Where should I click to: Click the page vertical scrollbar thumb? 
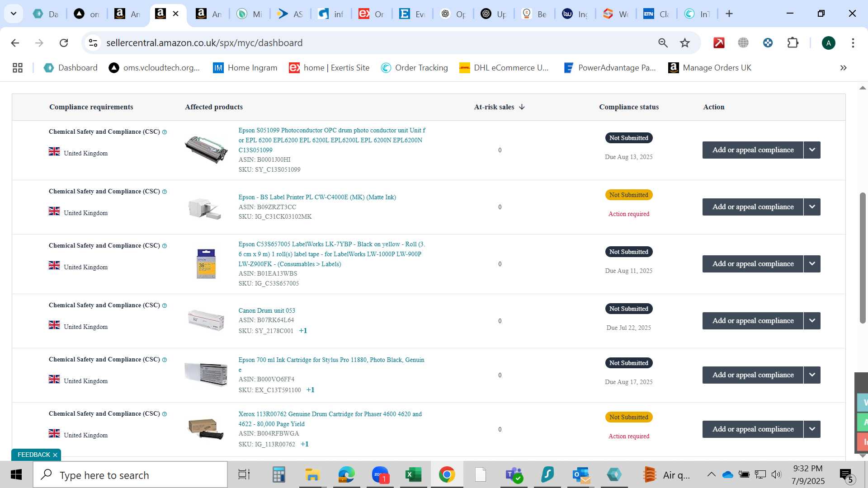coord(863,258)
